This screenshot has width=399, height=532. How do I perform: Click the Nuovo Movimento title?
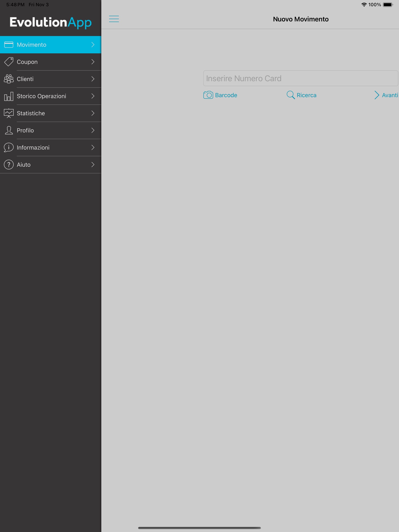tap(301, 19)
